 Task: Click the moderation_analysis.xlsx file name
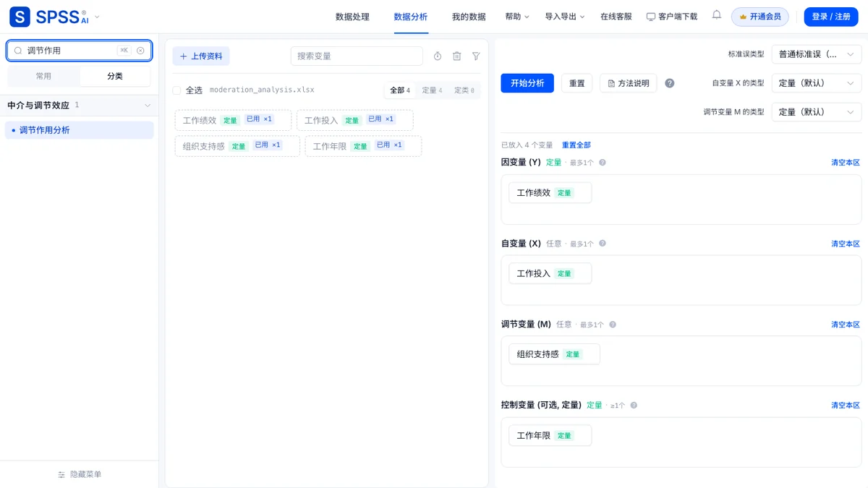pyautogui.click(x=262, y=90)
